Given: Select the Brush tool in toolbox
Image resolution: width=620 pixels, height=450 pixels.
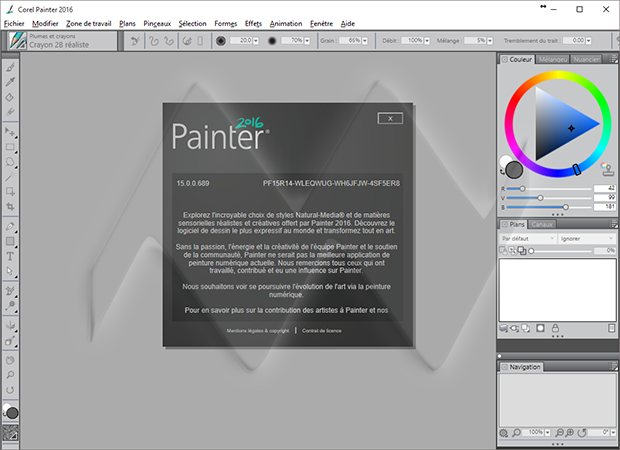Looking at the screenshot, I should point(10,67).
